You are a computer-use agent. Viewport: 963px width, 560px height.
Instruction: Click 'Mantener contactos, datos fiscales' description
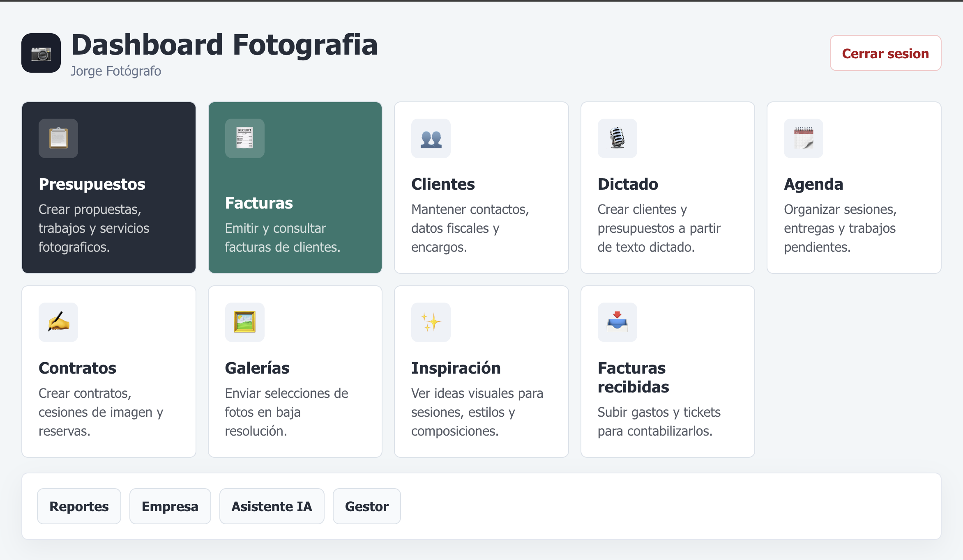470,228
